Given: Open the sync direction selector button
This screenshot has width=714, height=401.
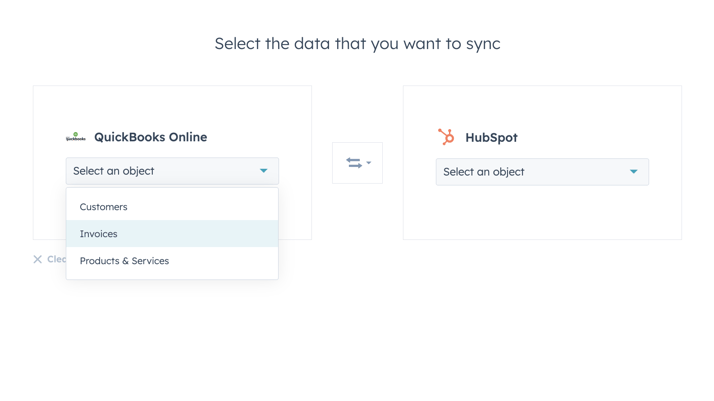Looking at the screenshot, I should coord(357,163).
